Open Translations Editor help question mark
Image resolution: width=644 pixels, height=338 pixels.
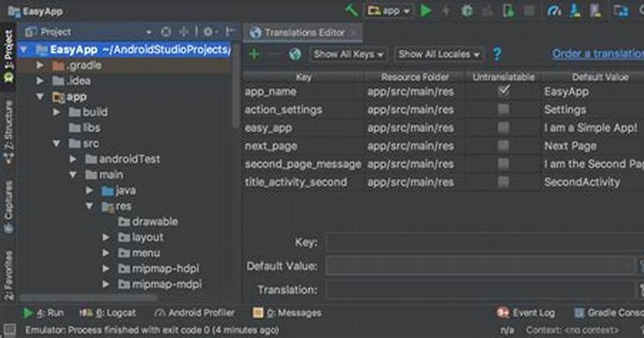click(x=497, y=54)
